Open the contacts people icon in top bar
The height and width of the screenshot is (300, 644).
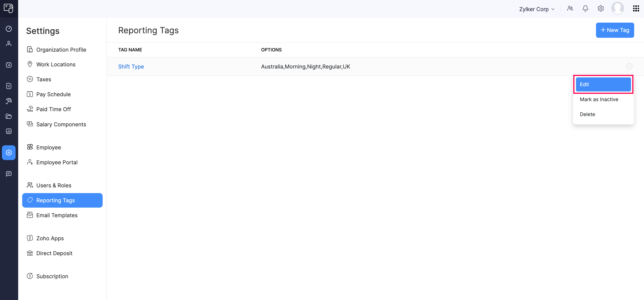570,9
